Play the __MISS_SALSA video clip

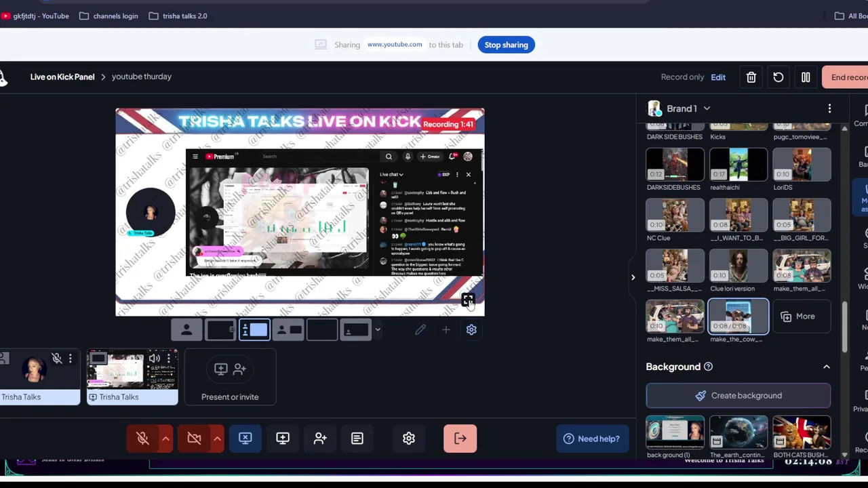tap(675, 266)
